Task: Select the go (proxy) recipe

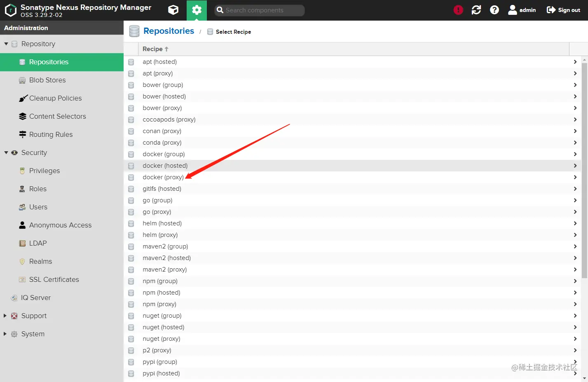Action: click(352, 212)
